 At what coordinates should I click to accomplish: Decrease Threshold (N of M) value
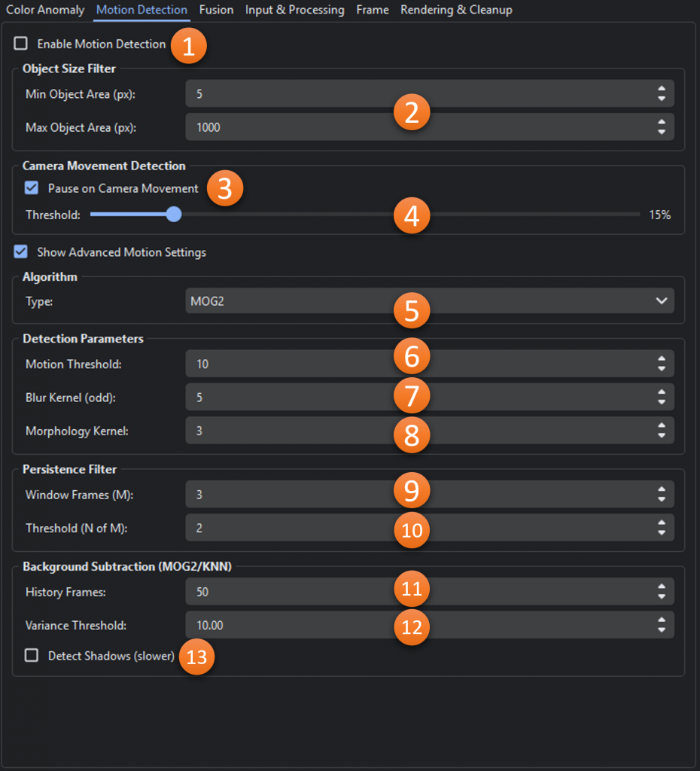point(661,532)
